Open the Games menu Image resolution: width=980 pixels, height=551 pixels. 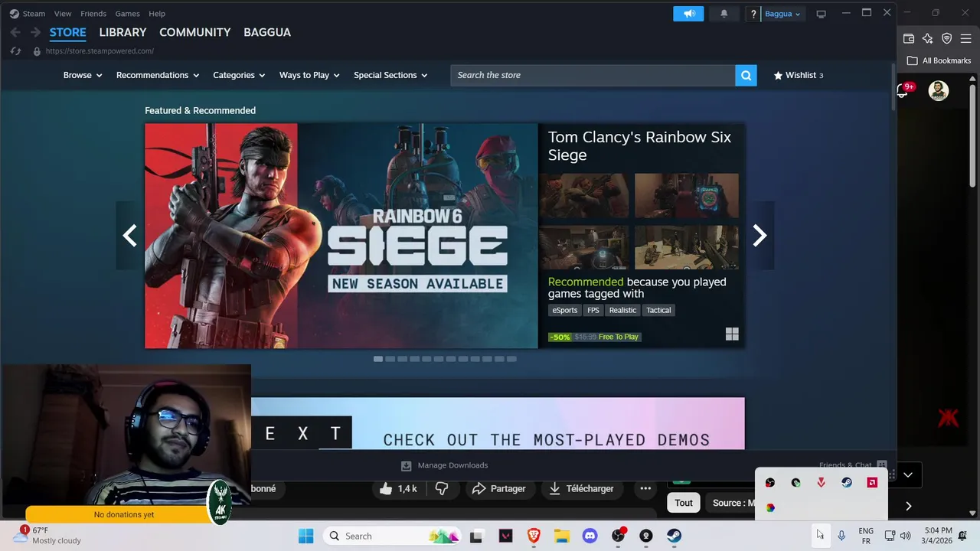point(127,14)
